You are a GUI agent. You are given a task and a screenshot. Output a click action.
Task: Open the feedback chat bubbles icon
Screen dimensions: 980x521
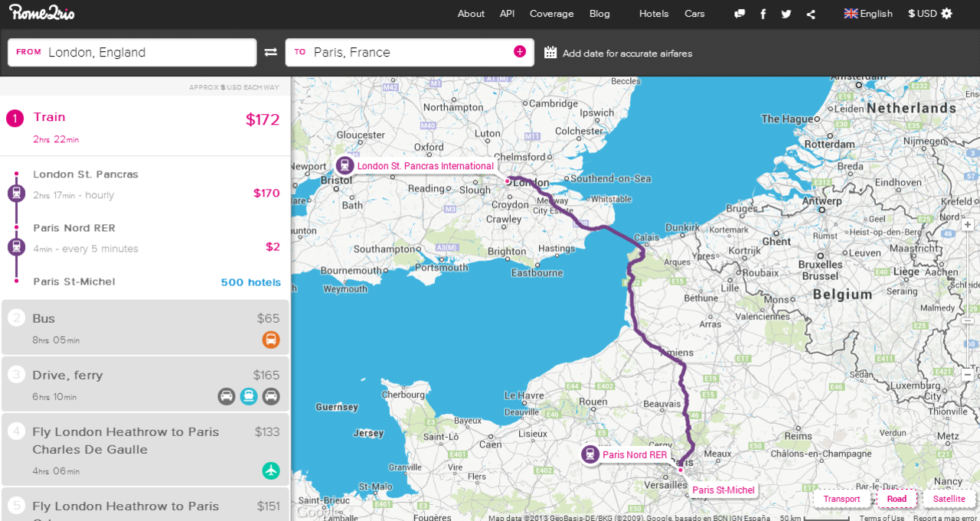[x=740, y=14]
